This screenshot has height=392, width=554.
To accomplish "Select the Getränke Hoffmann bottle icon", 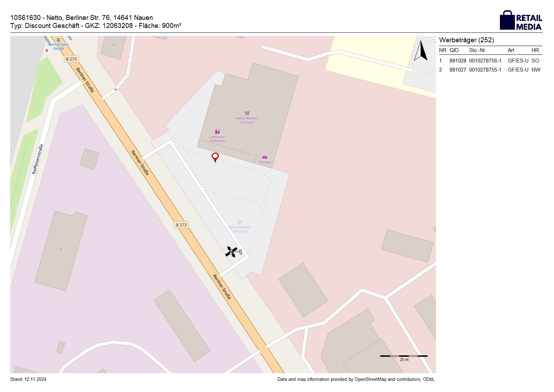I will (217, 132).
